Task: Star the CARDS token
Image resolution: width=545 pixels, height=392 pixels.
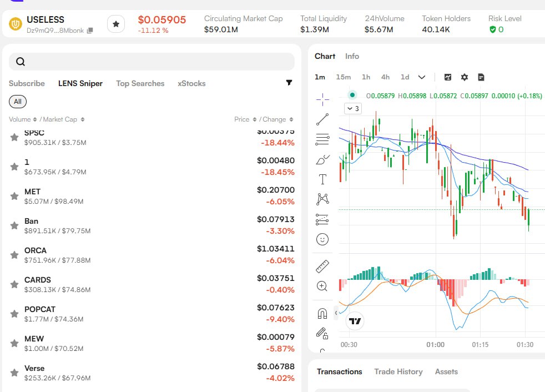Action: point(14,284)
